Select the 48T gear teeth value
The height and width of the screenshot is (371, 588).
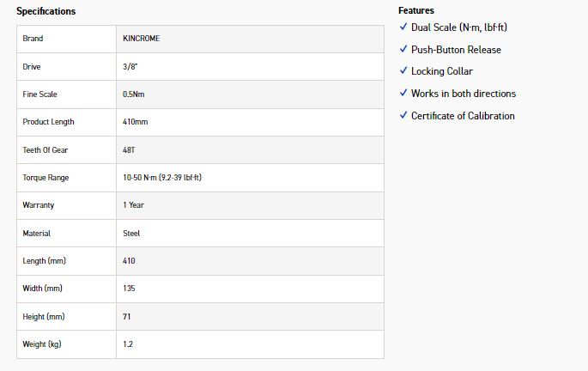[130, 150]
